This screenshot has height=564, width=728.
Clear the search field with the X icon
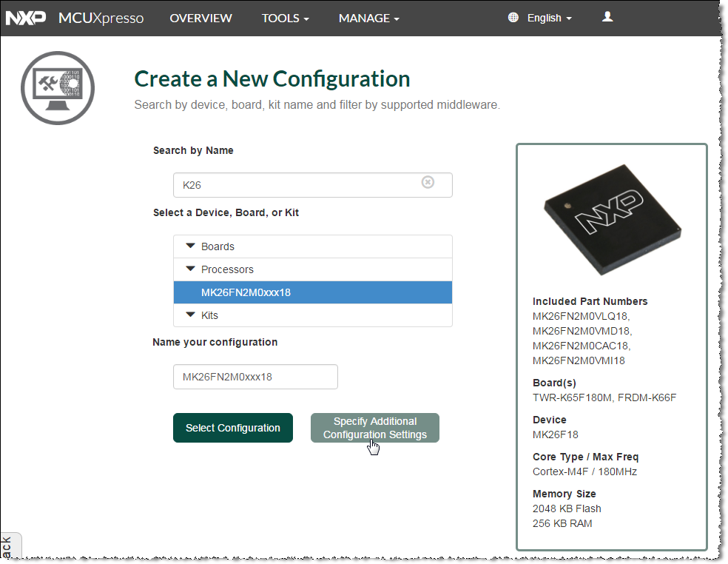point(428,182)
